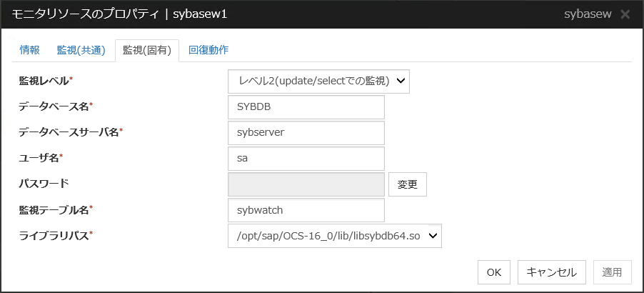Click the 適用 button
Image resolution: width=644 pixels, height=293 pixels.
pos(612,272)
